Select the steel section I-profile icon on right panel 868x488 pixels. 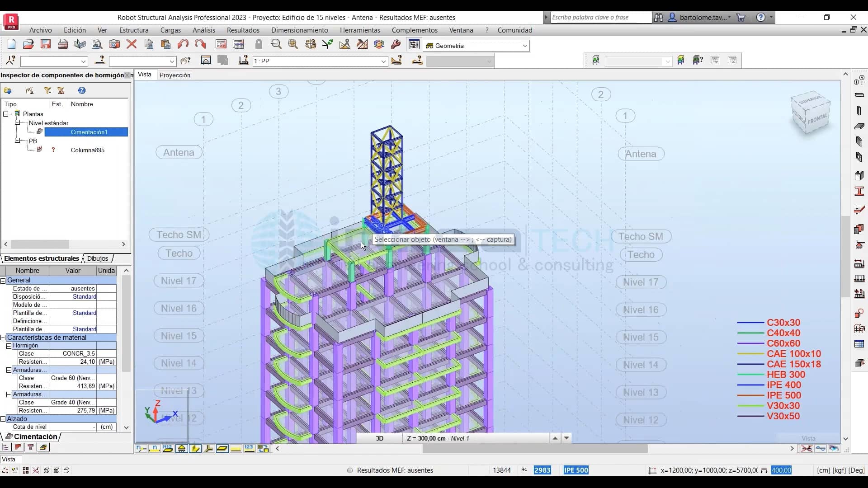(x=860, y=191)
